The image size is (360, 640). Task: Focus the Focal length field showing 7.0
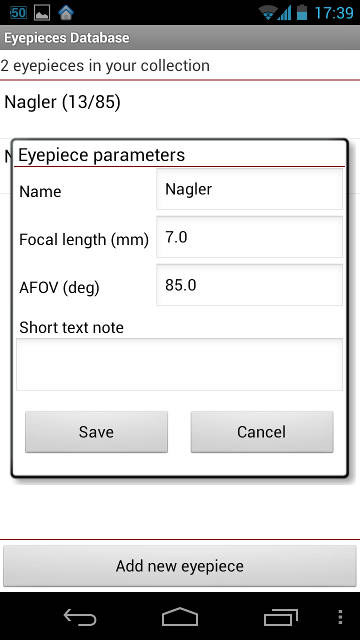click(249, 237)
